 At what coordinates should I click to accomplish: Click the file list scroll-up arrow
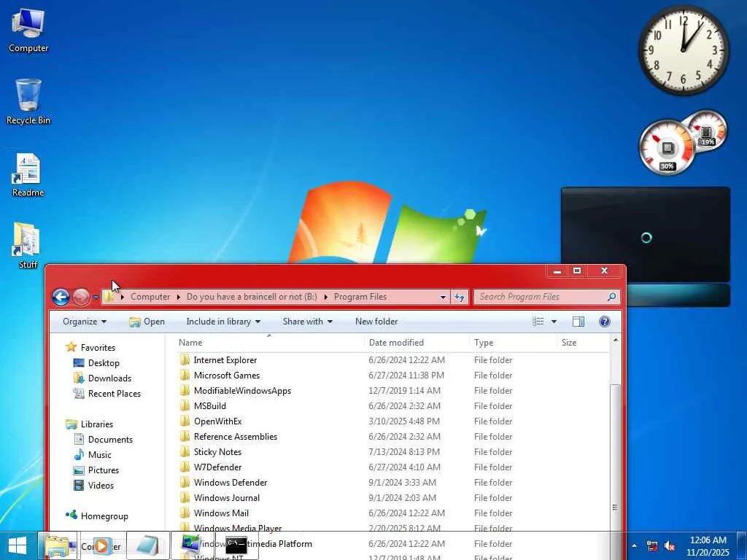tap(615, 340)
